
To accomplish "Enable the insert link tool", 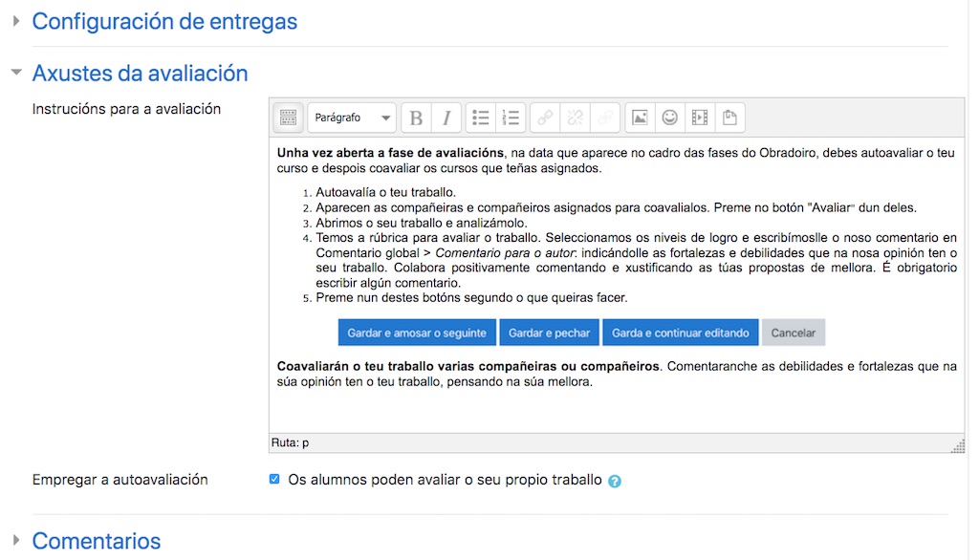I will pos(545,117).
